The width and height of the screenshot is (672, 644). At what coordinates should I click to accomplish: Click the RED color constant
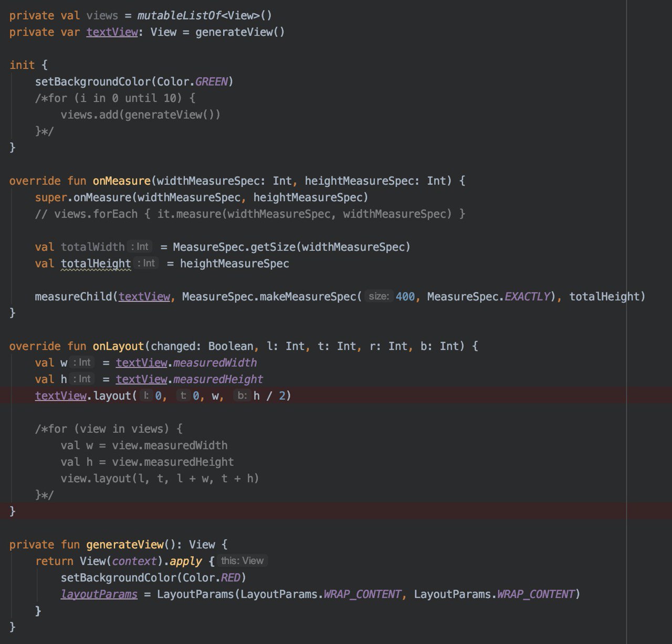point(230,578)
